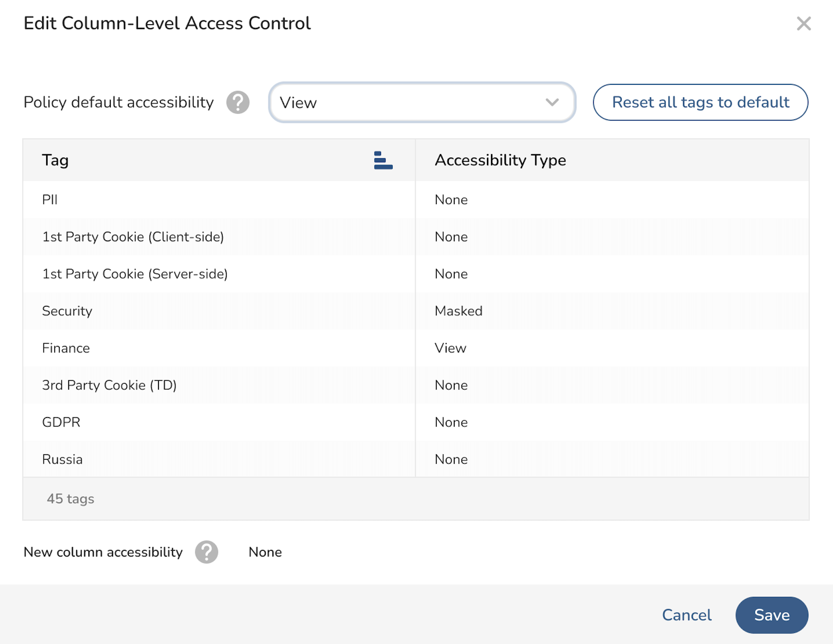Click the Tag column header label
The width and height of the screenshot is (833, 644).
[x=55, y=161]
